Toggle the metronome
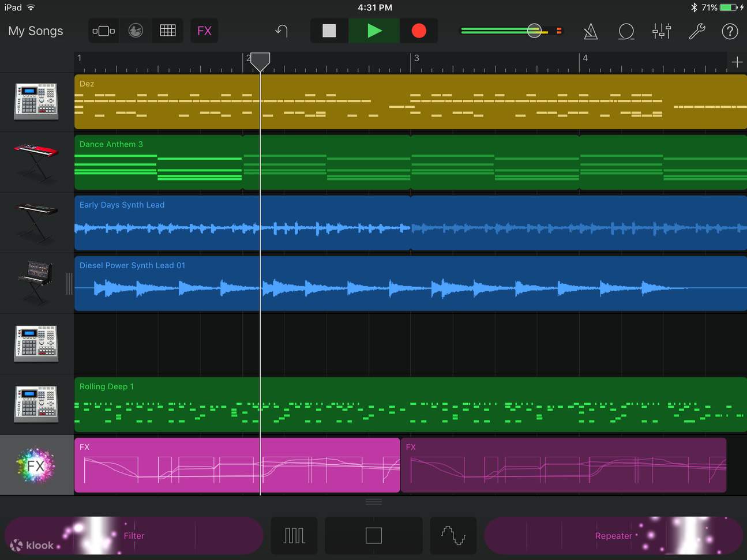The height and width of the screenshot is (560, 747). click(x=590, y=31)
